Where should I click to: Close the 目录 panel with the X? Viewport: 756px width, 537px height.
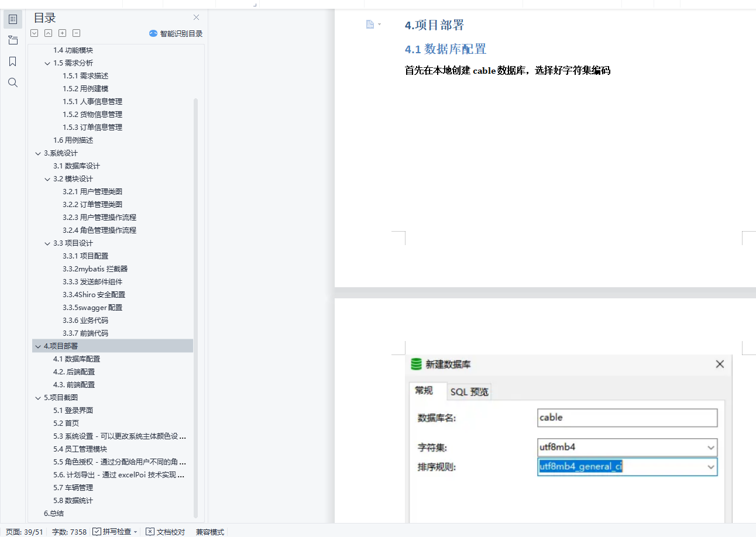pyautogui.click(x=196, y=18)
